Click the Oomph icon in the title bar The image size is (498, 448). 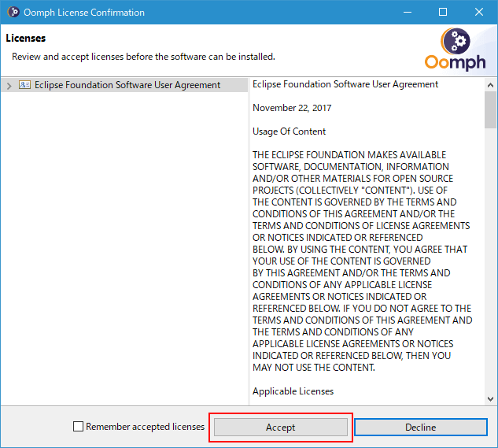tap(13, 12)
